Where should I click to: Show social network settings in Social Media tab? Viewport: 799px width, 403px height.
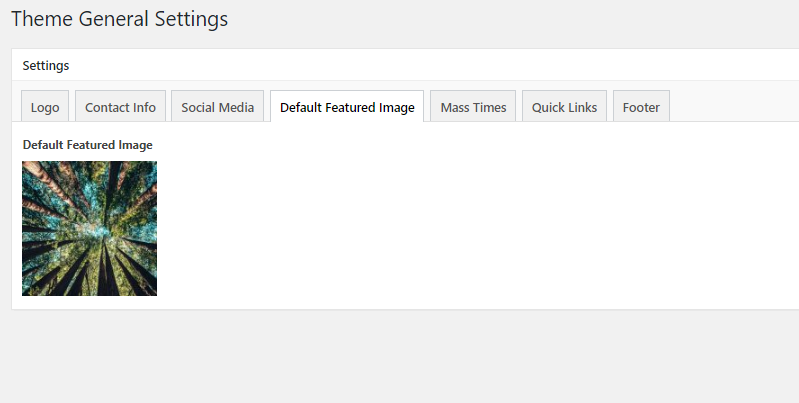[x=217, y=107]
